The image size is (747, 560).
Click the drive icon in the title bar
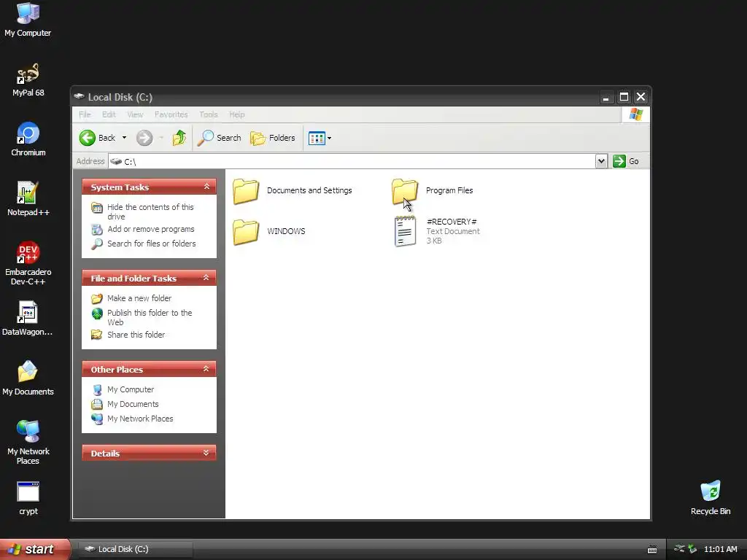click(x=79, y=97)
